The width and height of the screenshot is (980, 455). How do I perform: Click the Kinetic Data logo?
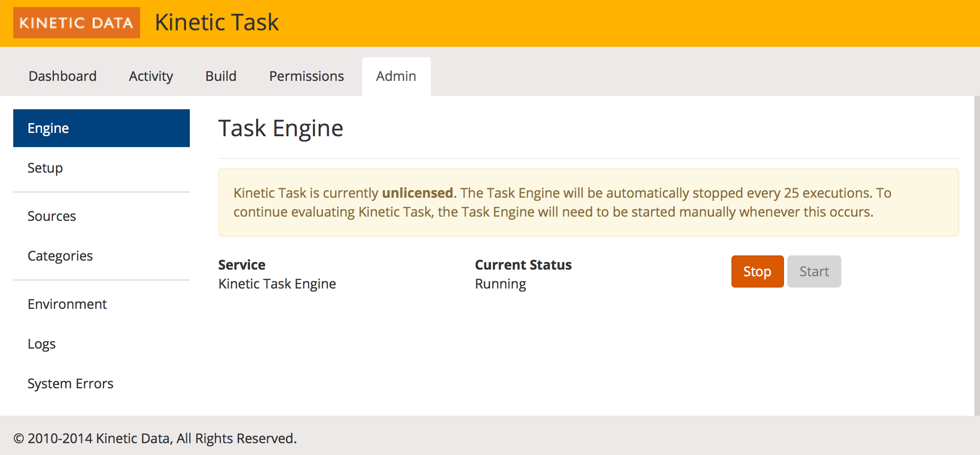(76, 23)
